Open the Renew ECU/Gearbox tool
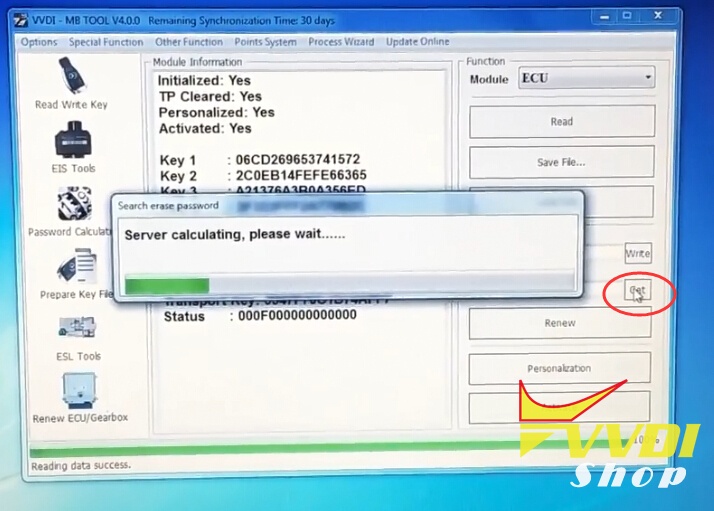Viewport: 714px width, 511px height. click(x=80, y=398)
